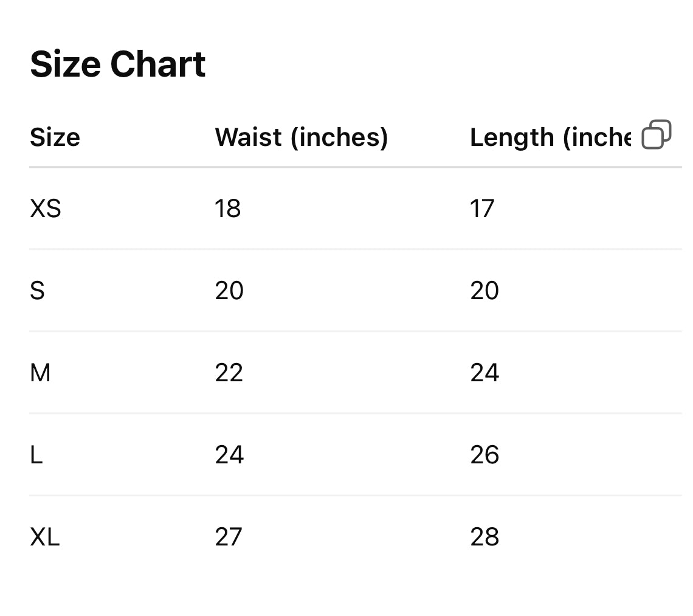Select the S size cell
The image size is (693, 616).
37,291
